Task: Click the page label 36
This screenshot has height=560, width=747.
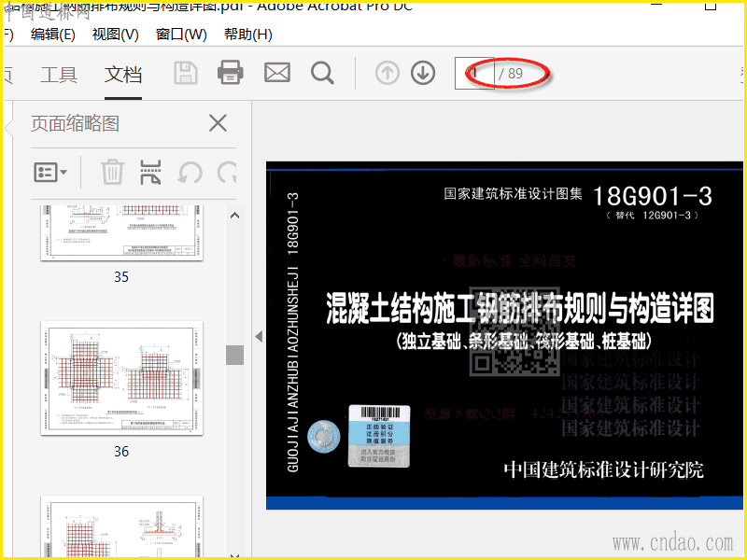Action: 121,452
